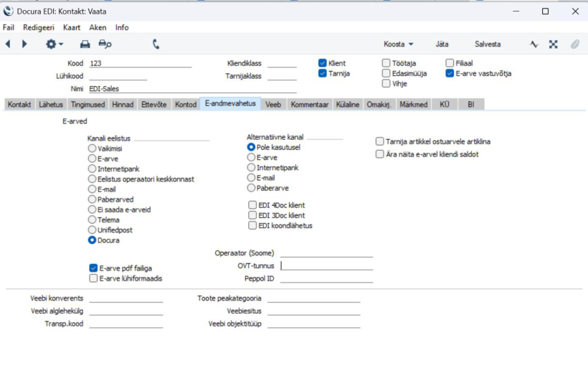Viewport: 588px width, 368px height.
Task: Check the Vihje checkbox
Action: pyautogui.click(x=386, y=83)
